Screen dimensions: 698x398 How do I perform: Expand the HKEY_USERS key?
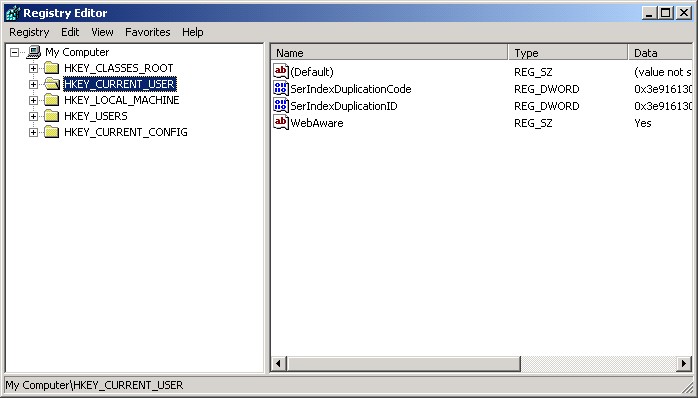[33, 117]
